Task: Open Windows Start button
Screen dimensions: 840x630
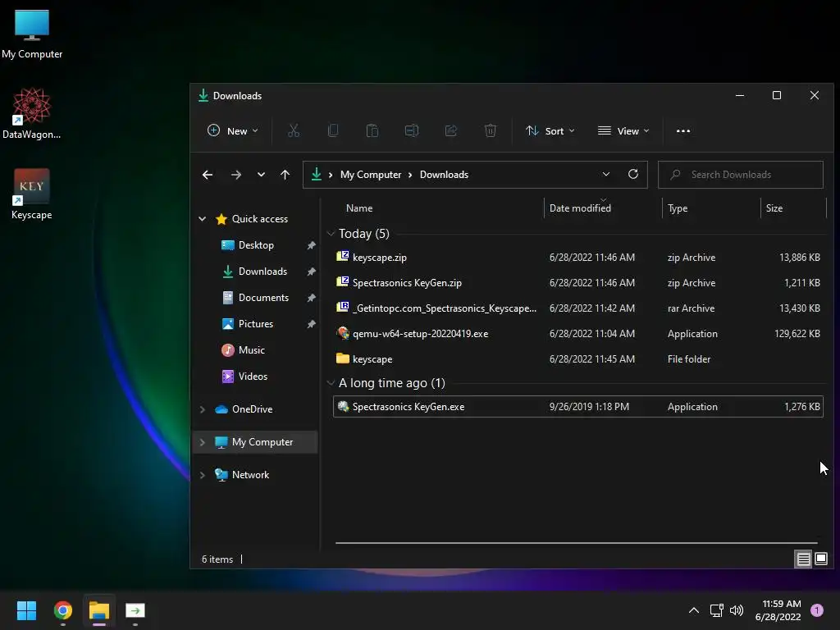Action: [26, 610]
